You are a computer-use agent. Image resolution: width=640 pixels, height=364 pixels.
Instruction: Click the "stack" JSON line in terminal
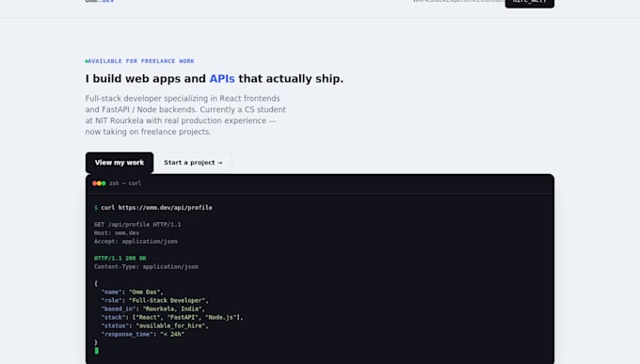pyautogui.click(x=172, y=317)
